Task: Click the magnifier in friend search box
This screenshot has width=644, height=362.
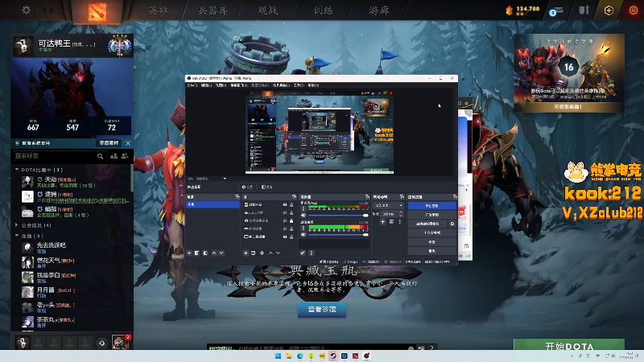Action: (x=100, y=156)
